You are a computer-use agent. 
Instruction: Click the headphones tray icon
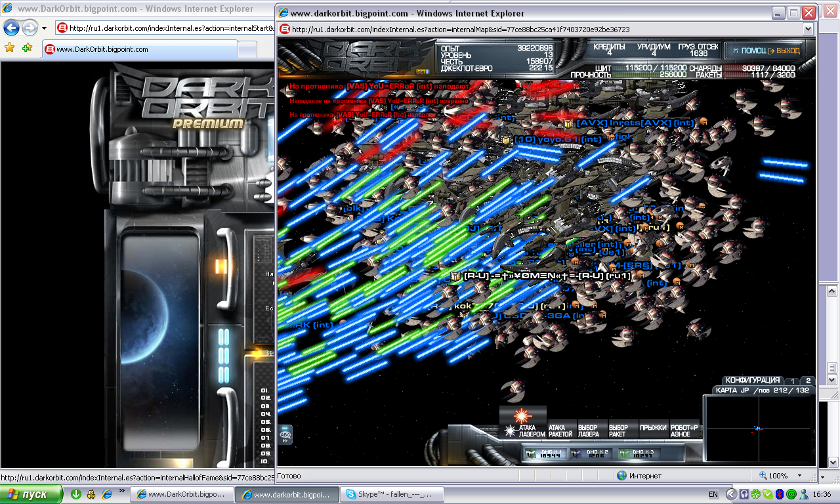click(x=745, y=494)
